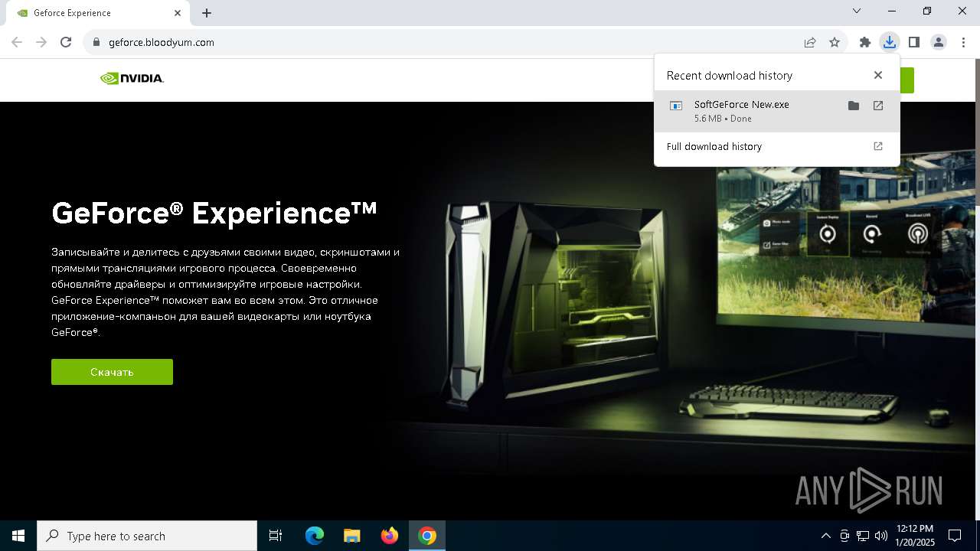Click the forward navigation arrow

[x=41, y=42]
